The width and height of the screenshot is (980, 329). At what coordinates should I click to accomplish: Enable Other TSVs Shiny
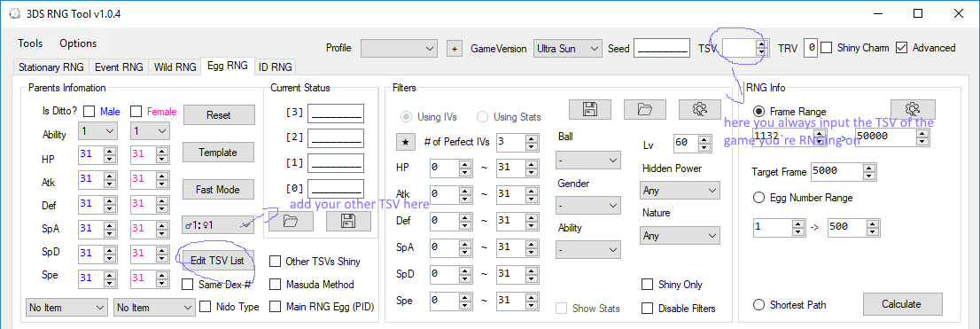(x=275, y=261)
